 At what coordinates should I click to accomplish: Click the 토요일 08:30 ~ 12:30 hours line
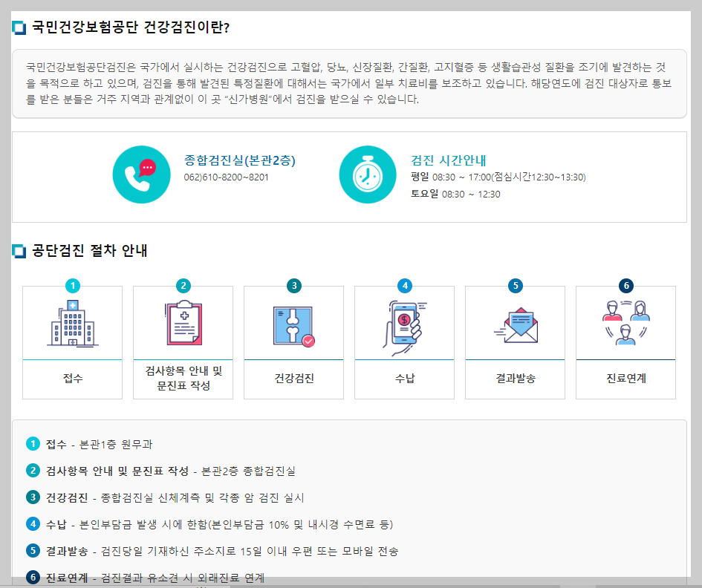(456, 195)
